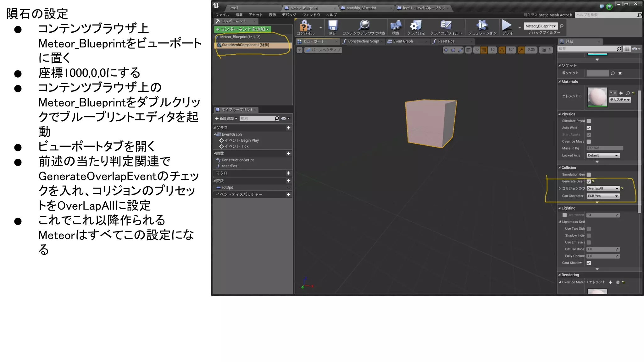Open テクスチャ dropdown under material

pyautogui.click(x=620, y=100)
